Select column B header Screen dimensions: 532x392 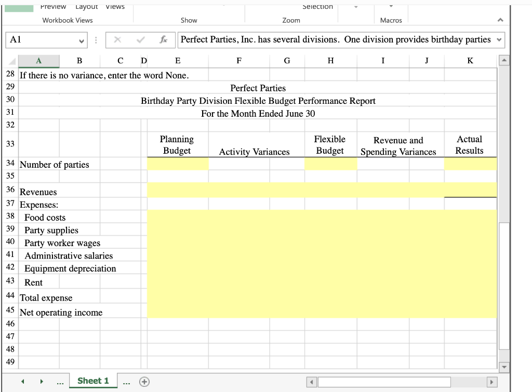pyautogui.click(x=79, y=61)
